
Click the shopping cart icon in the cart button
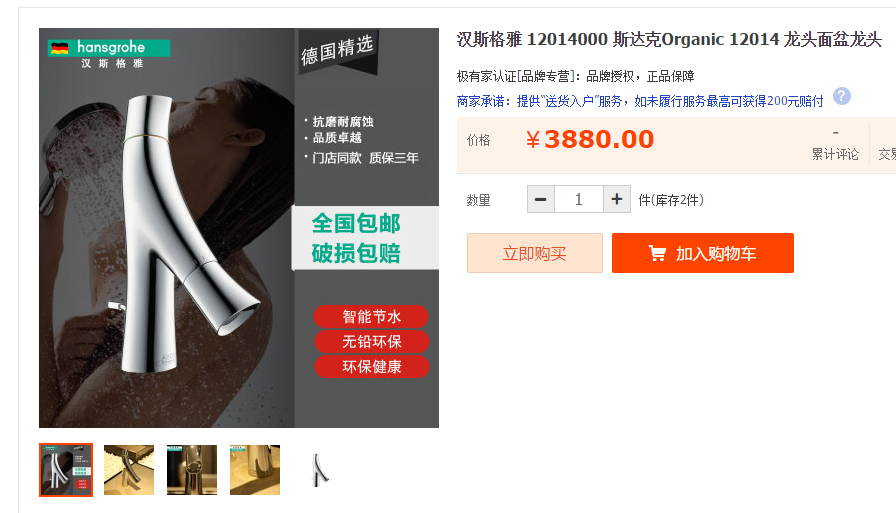tap(657, 253)
